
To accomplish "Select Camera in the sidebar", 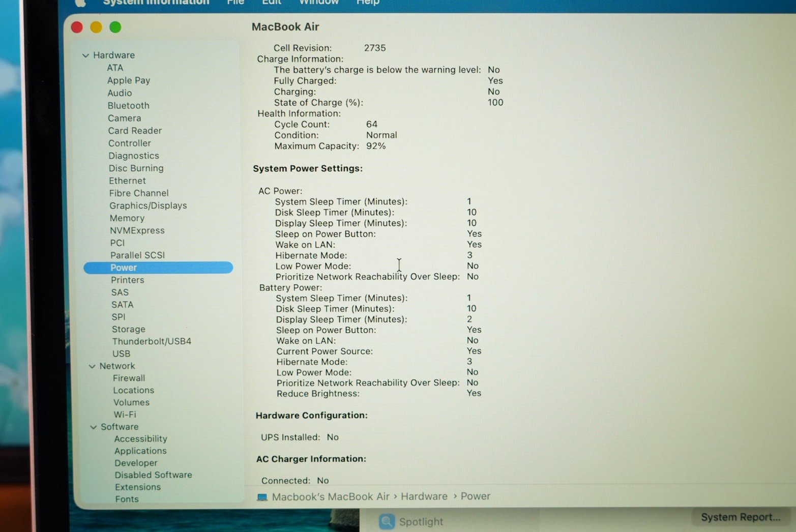I will click(124, 119).
